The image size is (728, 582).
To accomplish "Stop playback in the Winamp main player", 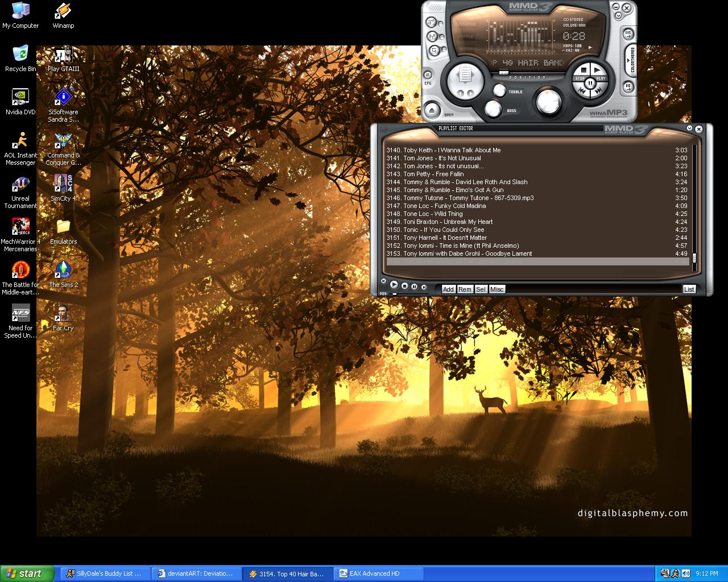I will point(581,72).
